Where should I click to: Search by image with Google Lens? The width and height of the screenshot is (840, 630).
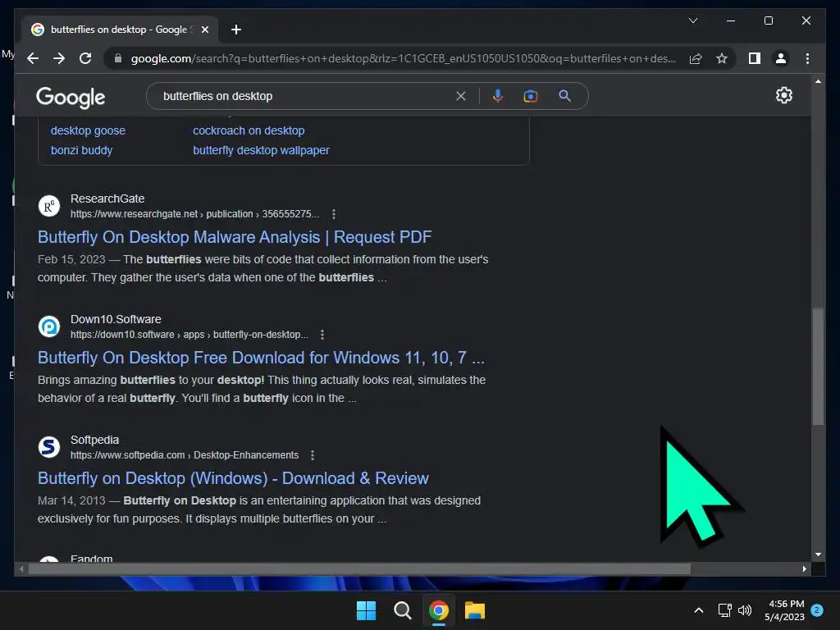(x=531, y=96)
